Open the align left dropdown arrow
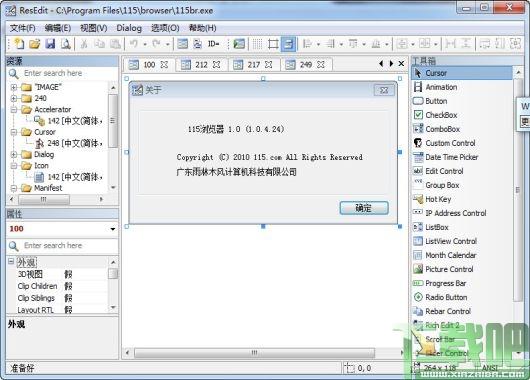Screen dimensions: 530x380 tap(318, 44)
